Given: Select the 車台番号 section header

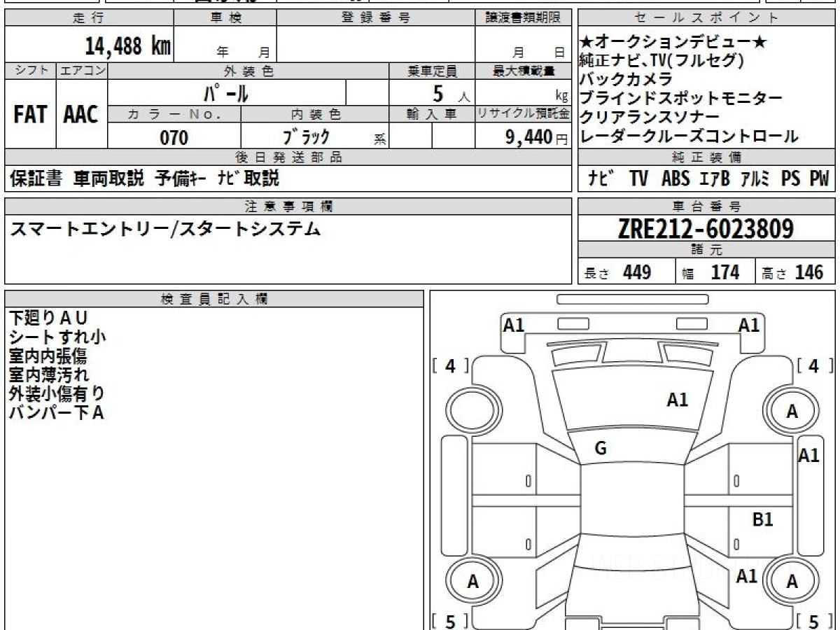Looking at the screenshot, I should 707,206.
